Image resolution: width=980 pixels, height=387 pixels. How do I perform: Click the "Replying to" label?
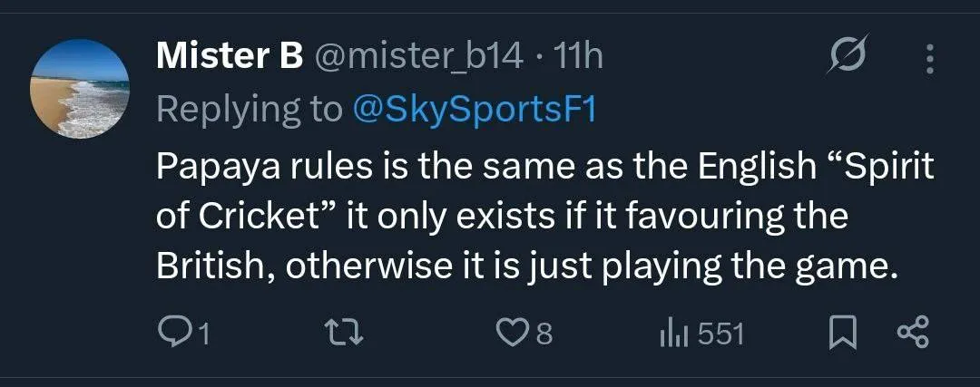249,110
